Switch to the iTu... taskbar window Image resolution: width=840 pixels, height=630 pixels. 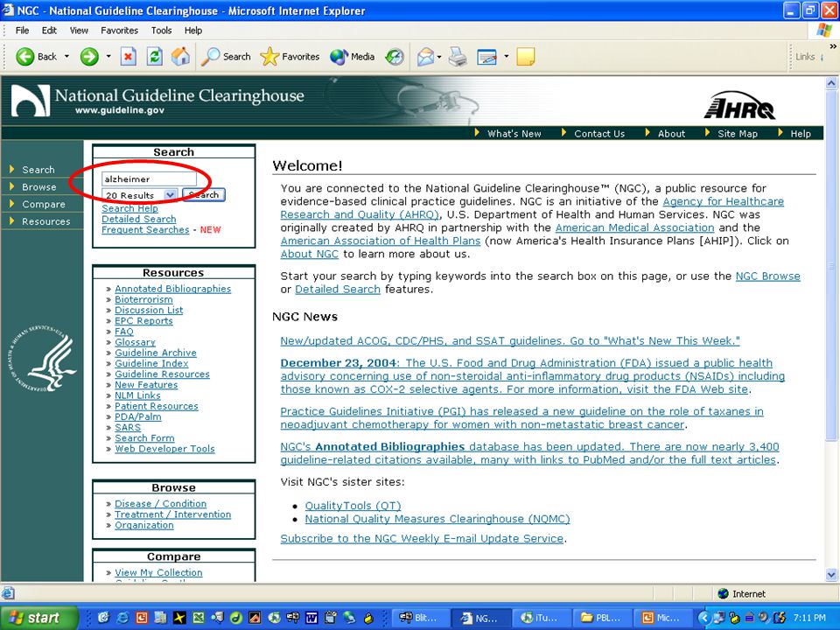pos(541,619)
